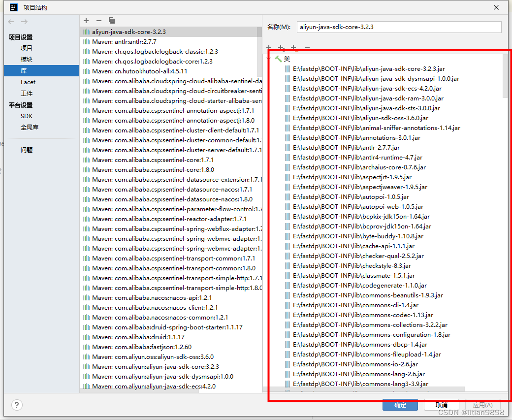512x420 pixels.
Task: Open 工件 artifacts section
Action: pyautogui.click(x=27, y=94)
